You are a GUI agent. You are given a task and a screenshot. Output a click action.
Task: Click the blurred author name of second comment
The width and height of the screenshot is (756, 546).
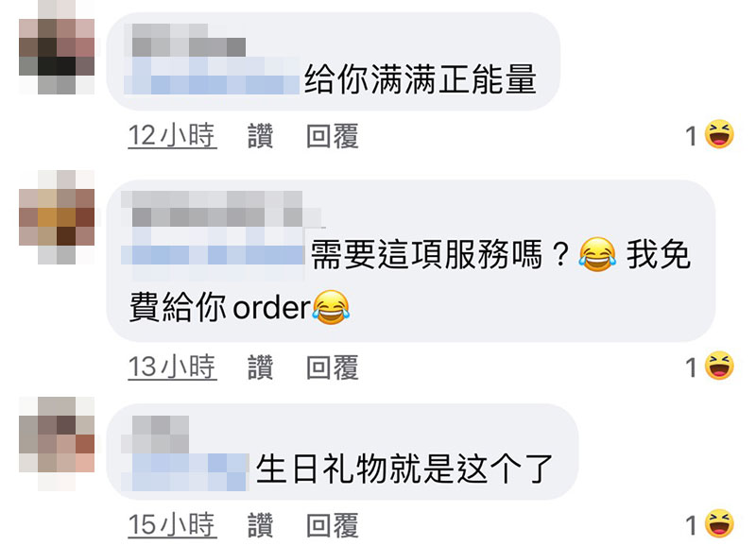click(x=221, y=209)
